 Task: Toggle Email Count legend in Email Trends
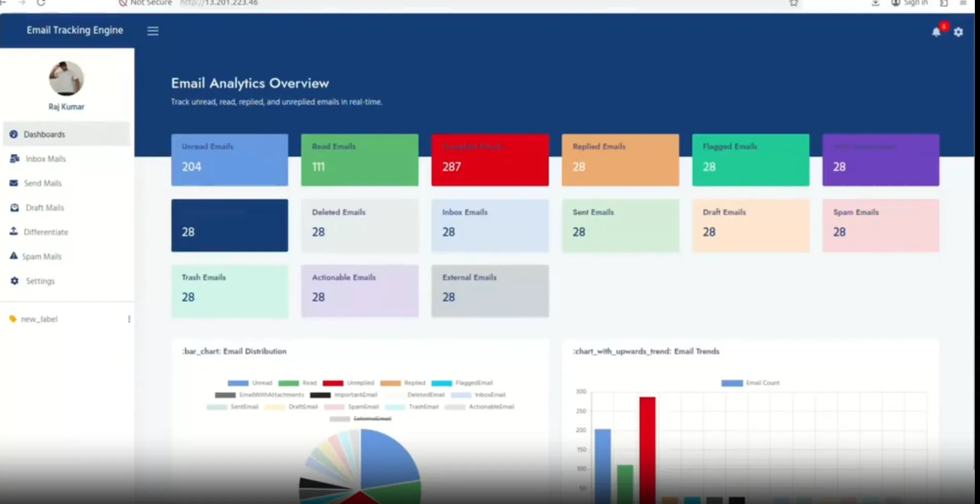pyautogui.click(x=750, y=383)
